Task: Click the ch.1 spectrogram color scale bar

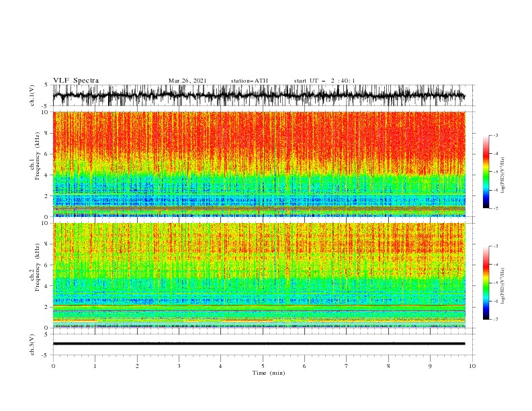Action: pos(486,172)
